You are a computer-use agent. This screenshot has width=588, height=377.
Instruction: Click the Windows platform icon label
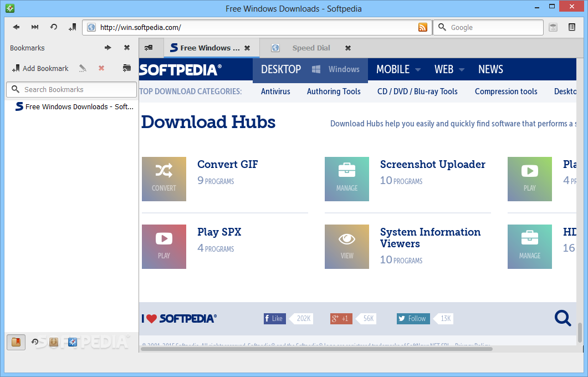[336, 69]
